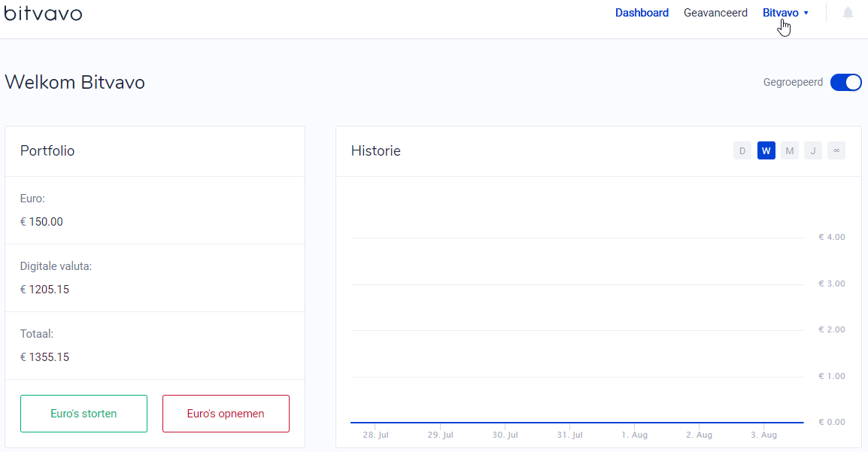Select the infinity all-time history range
Image resolution: width=868 pixels, height=452 pixels.
coord(836,150)
